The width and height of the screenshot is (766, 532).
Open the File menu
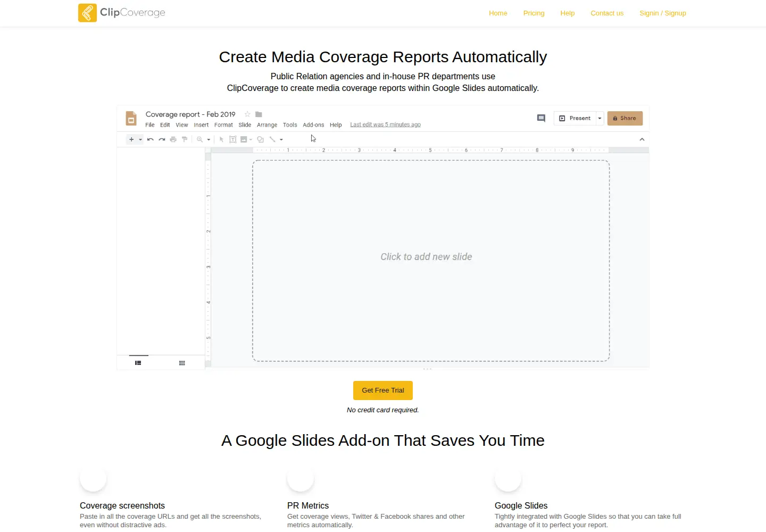point(150,125)
